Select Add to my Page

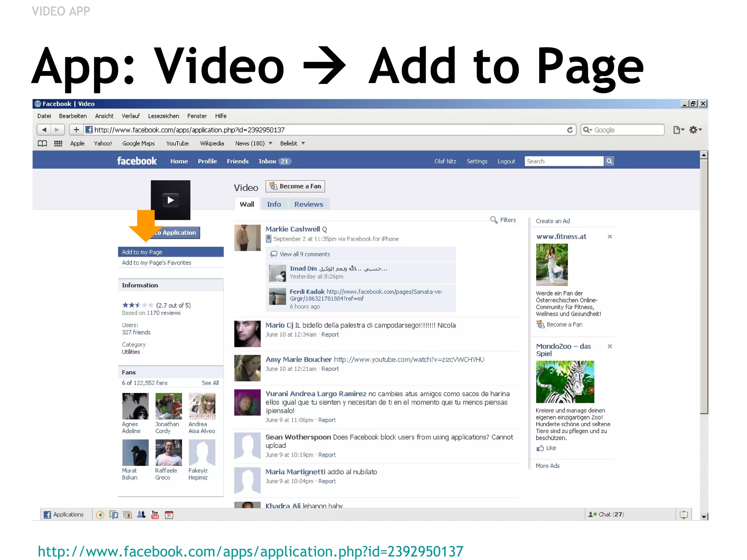coord(171,252)
